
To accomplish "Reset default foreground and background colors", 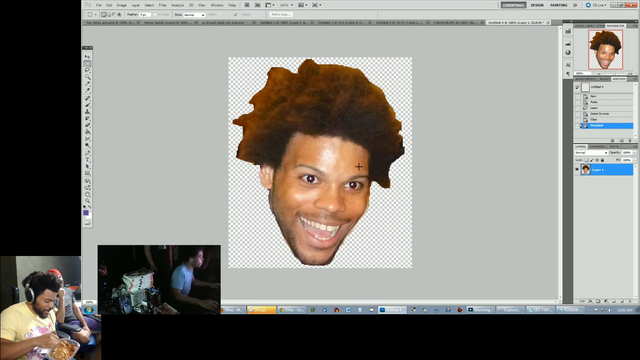I will (x=85, y=207).
